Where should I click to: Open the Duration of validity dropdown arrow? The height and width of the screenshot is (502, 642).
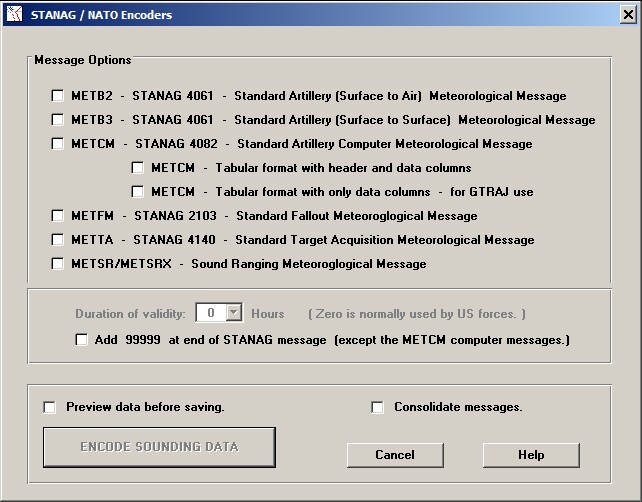tap(233, 313)
